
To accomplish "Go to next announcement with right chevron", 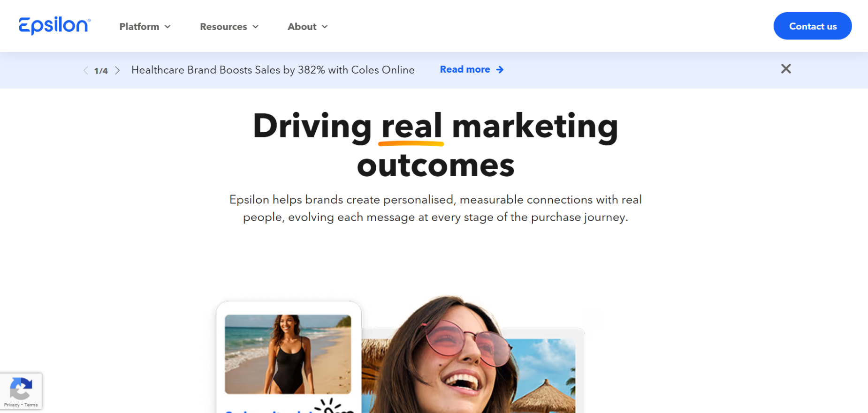I will point(117,70).
